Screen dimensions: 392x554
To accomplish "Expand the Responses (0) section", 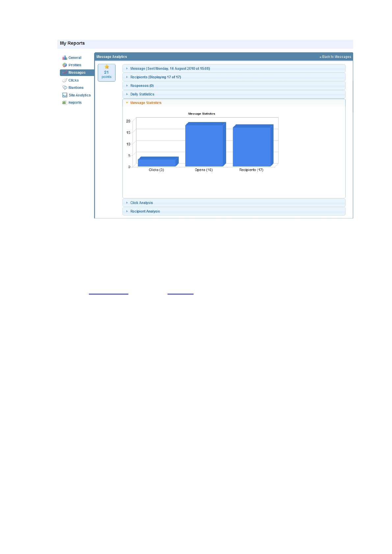I will click(x=234, y=86).
